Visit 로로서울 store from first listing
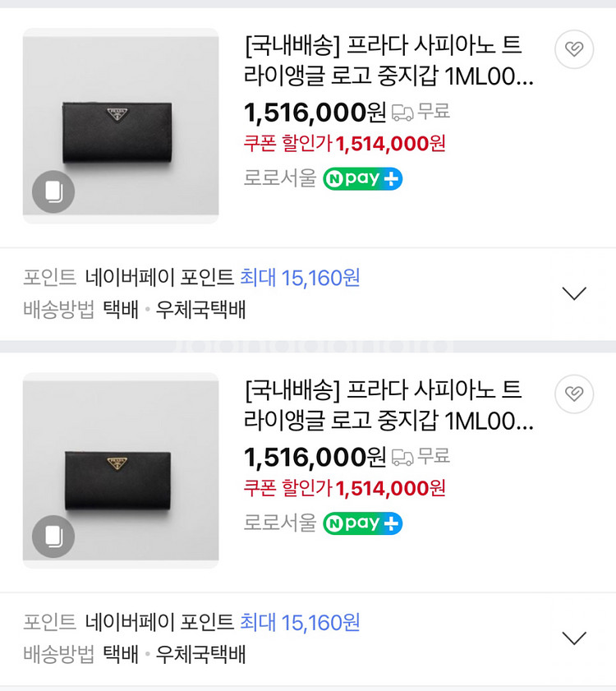616x691 pixels. (x=280, y=178)
